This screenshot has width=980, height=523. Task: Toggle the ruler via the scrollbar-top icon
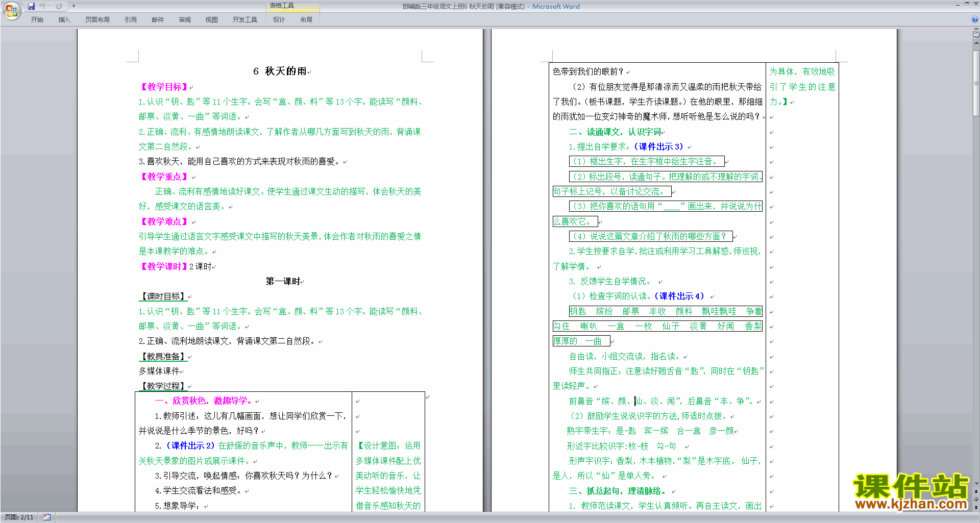976,35
